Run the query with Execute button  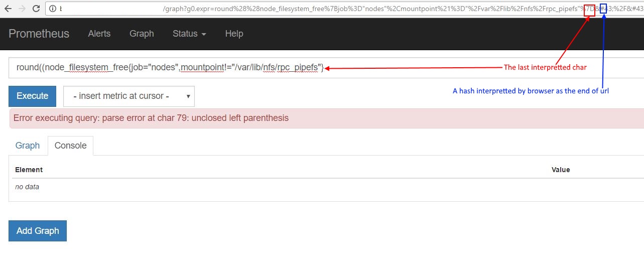tap(32, 96)
